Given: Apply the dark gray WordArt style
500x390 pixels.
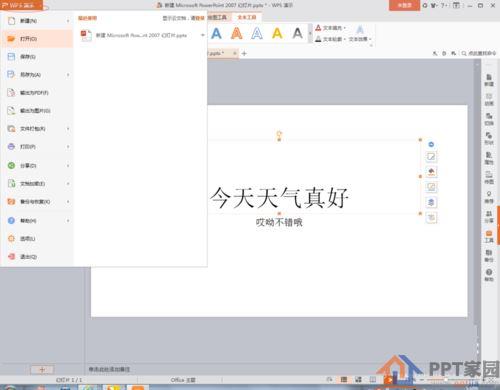Looking at the screenshot, I should point(298,33).
